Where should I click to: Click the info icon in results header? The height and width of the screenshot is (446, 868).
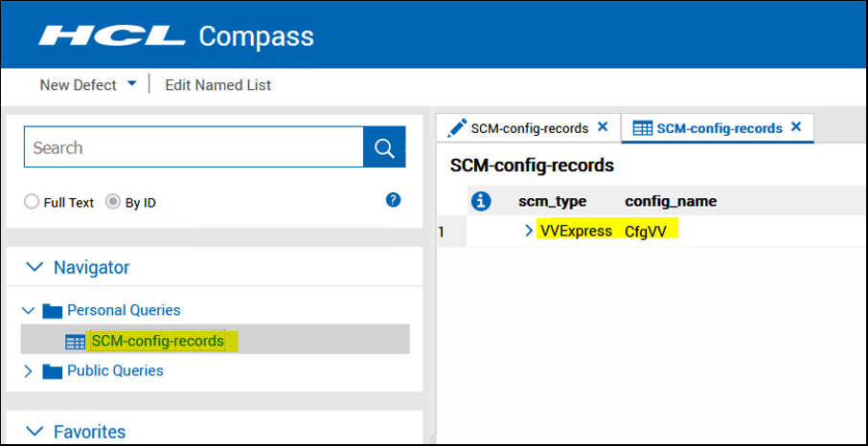[481, 201]
